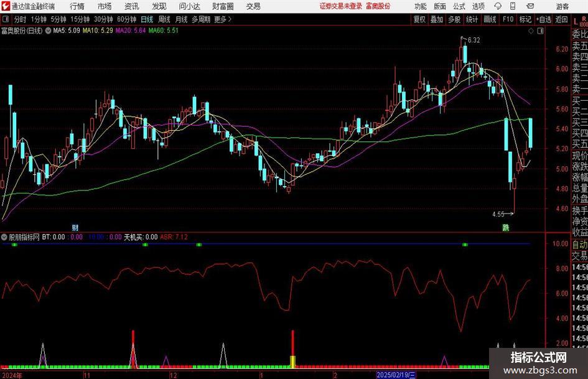Switch to 分时 period tab
The height and width of the screenshot is (379, 588).
21,19
